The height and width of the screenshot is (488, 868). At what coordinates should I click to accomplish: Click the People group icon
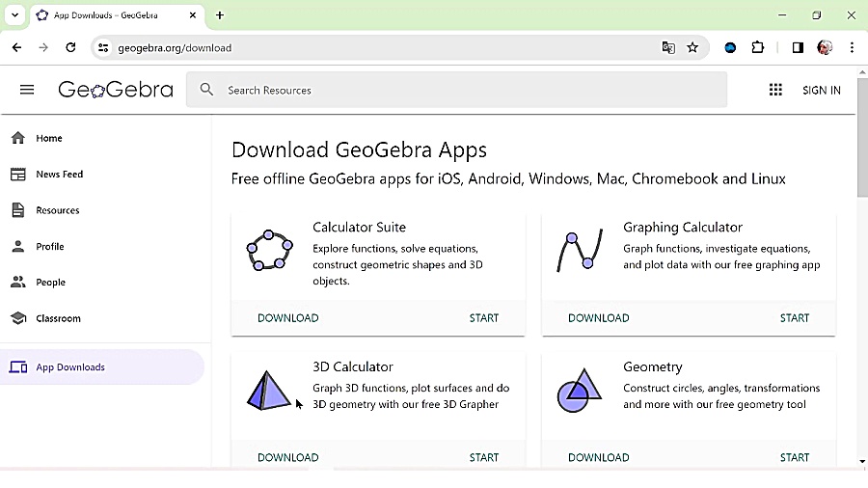[18, 283]
